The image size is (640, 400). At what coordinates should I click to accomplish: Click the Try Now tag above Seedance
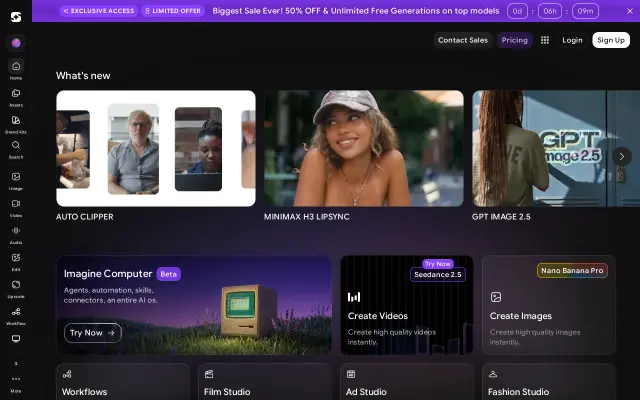tap(438, 264)
